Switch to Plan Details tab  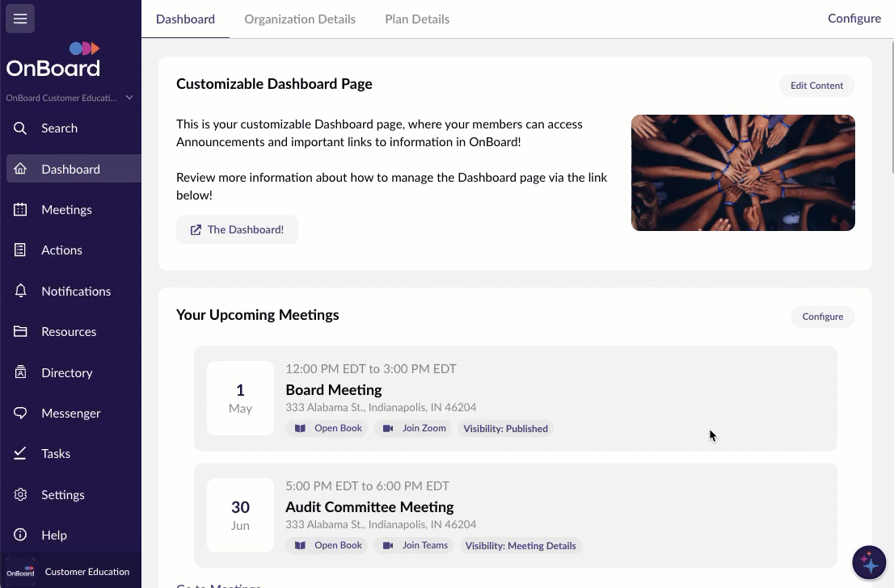(x=417, y=19)
